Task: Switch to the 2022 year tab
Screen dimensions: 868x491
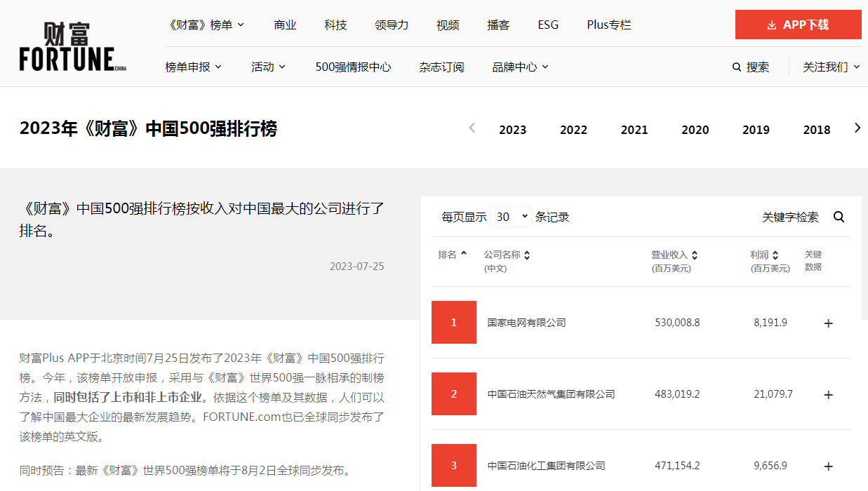Action: [573, 130]
